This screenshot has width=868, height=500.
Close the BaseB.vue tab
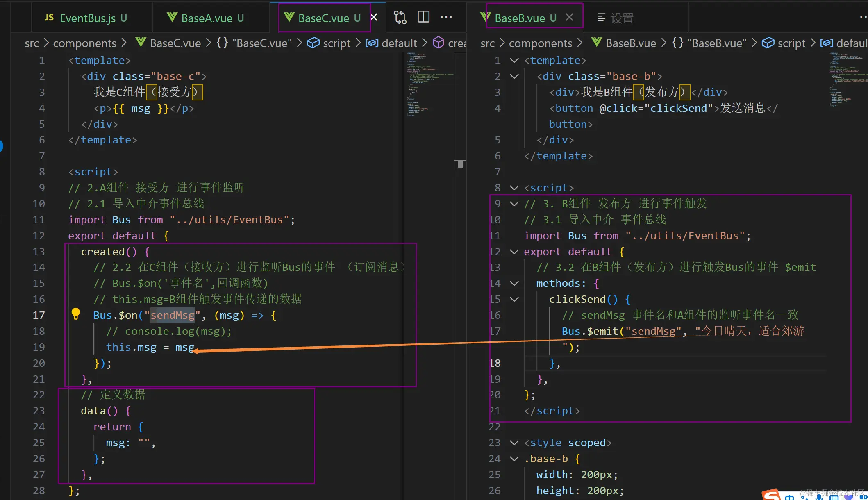click(569, 17)
